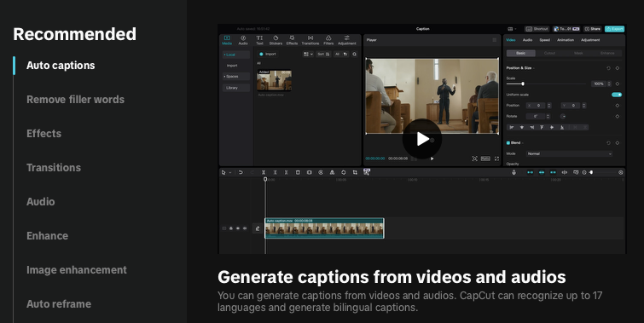
Task: Click the Undo arrow in timeline toolbar
Action: click(241, 172)
